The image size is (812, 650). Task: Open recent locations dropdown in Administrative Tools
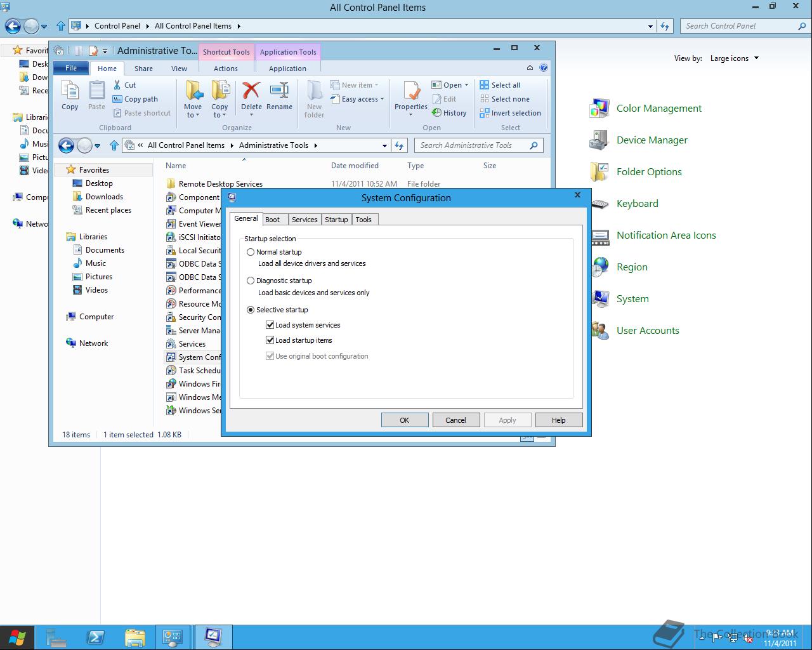tap(97, 145)
